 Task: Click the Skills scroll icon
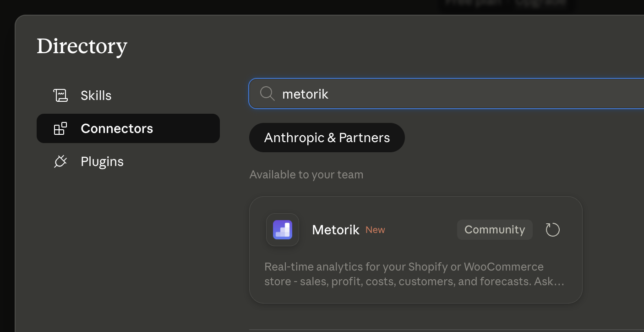(60, 95)
